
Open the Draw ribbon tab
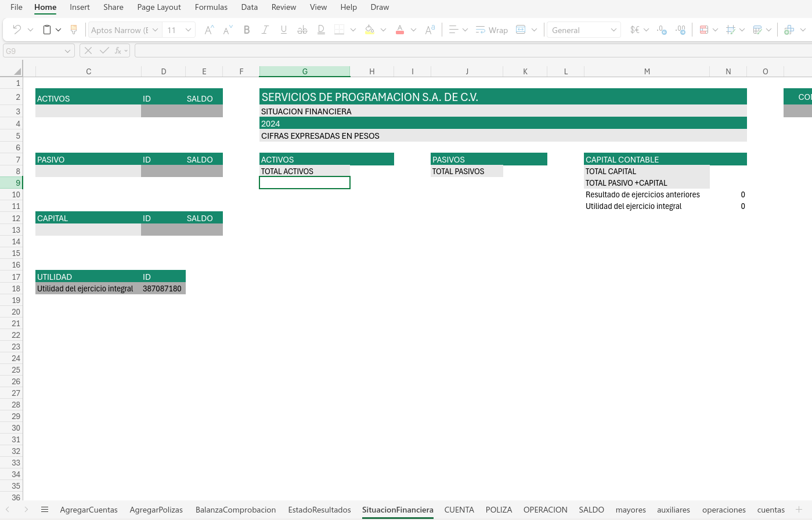tap(380, 7)
